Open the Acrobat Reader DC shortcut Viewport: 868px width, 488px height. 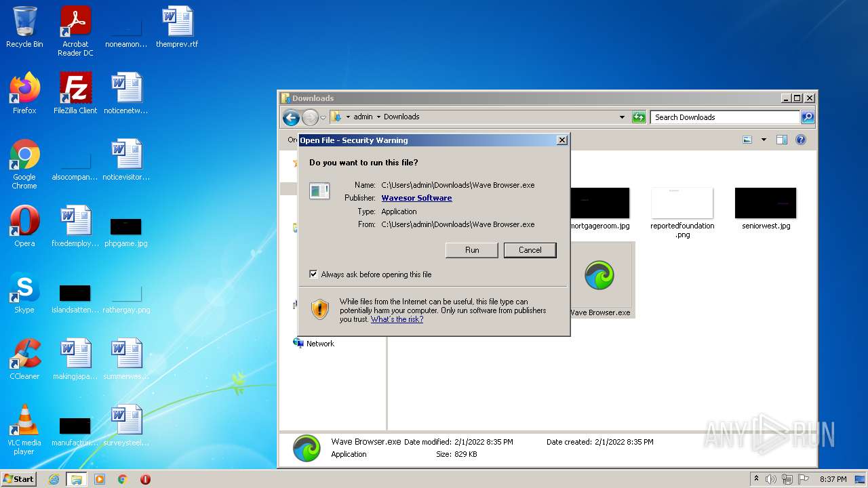(75, 31)
